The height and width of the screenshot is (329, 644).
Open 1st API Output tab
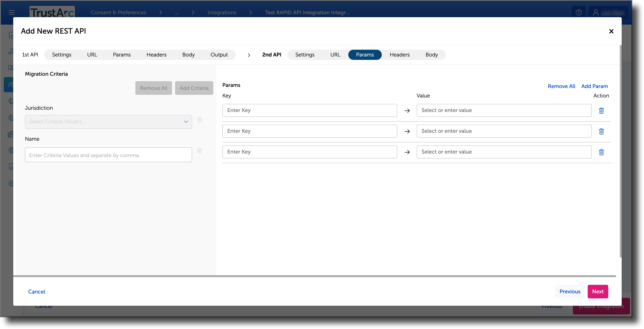point(219,55)
